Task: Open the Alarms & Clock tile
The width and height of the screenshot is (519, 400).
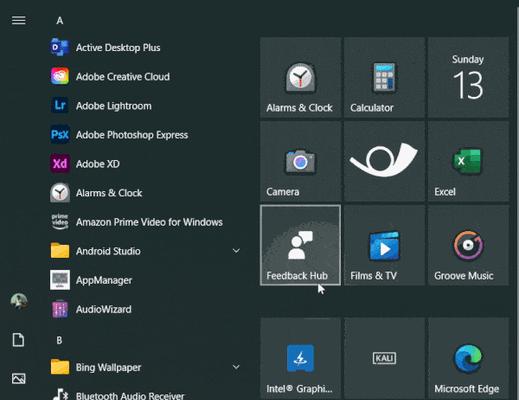Action: point(300,77)
